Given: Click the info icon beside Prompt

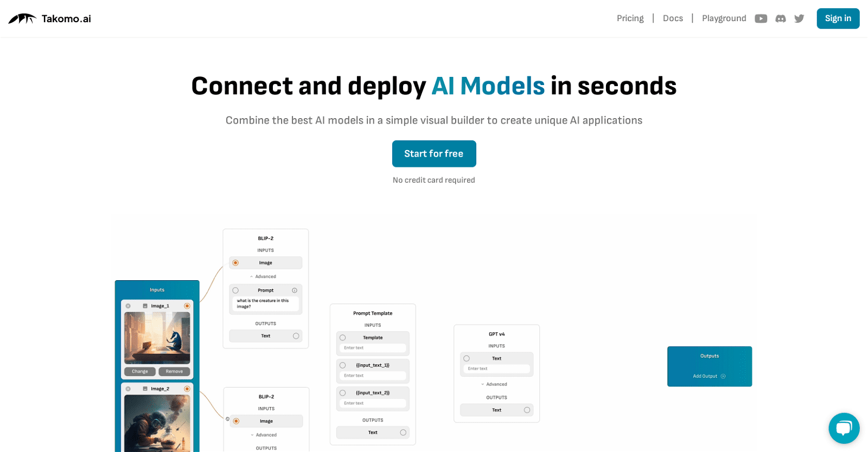Looking at the screenshot, I should [x=295, y=290].
